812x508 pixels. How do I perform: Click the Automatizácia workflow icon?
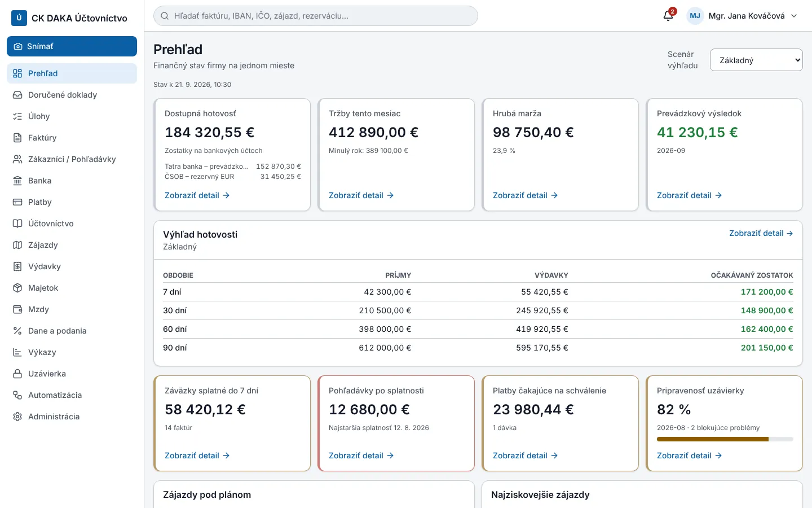(x=17, y=395)
